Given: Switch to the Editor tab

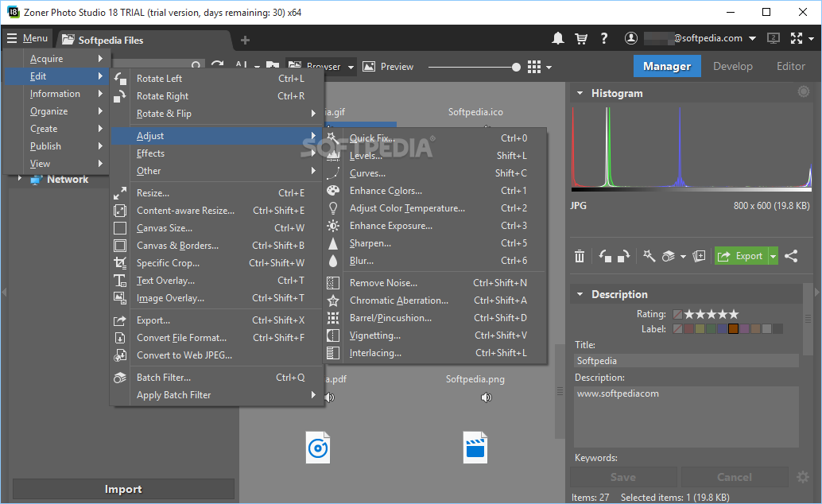Looking at the screenshot, I should pyautogui.click(x=790, y=66).
